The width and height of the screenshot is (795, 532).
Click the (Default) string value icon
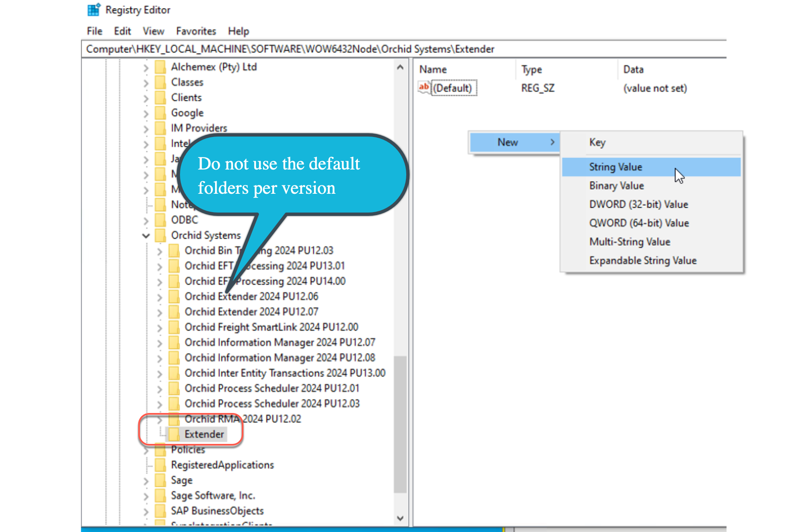424,88
